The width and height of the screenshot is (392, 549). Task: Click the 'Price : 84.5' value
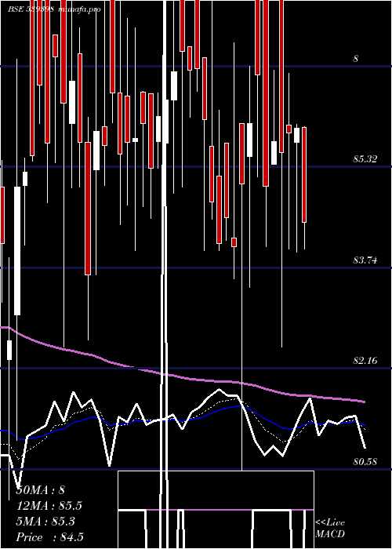click(x=49, y=537)
